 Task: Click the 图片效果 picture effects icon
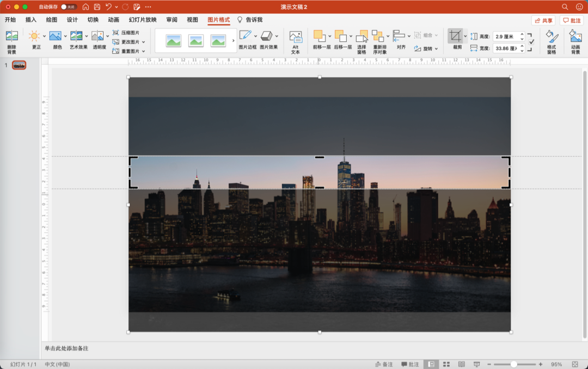(266, 36)
